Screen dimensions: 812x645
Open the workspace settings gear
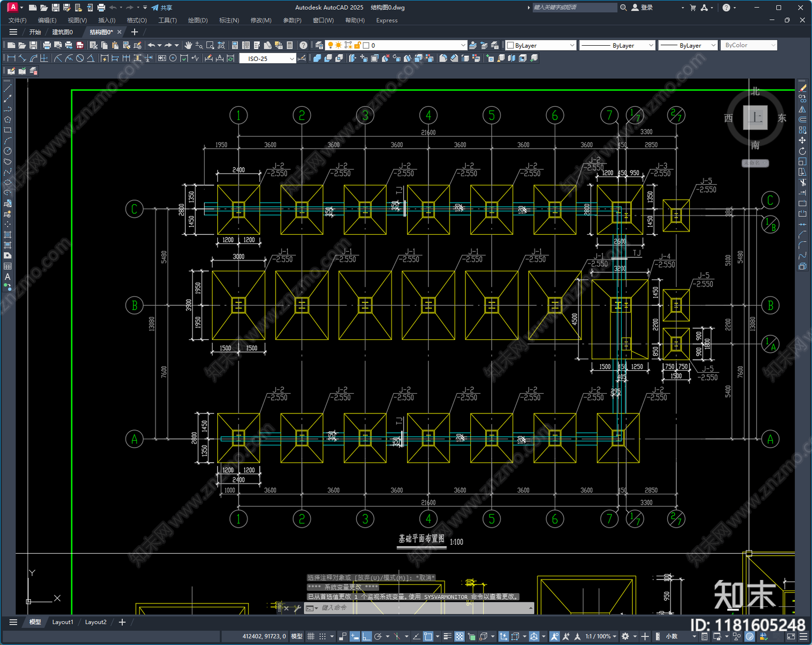pyautogui.click(x=625, y=636)
